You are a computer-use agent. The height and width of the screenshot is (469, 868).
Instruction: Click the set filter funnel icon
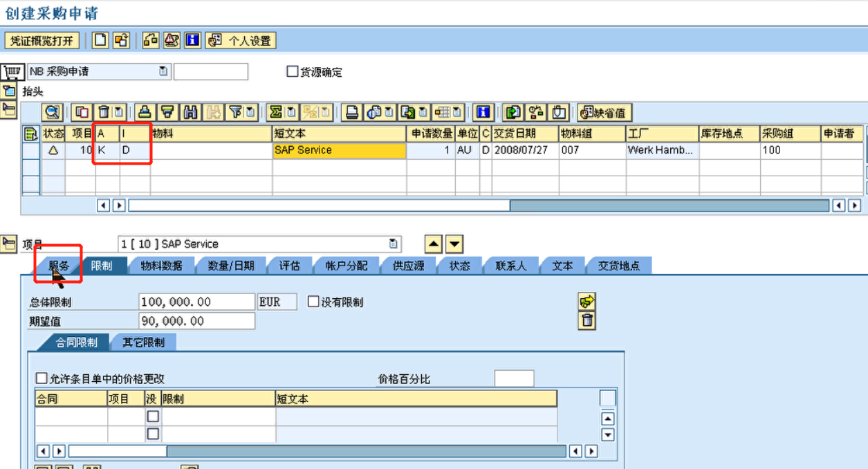[x=235, y=112]
